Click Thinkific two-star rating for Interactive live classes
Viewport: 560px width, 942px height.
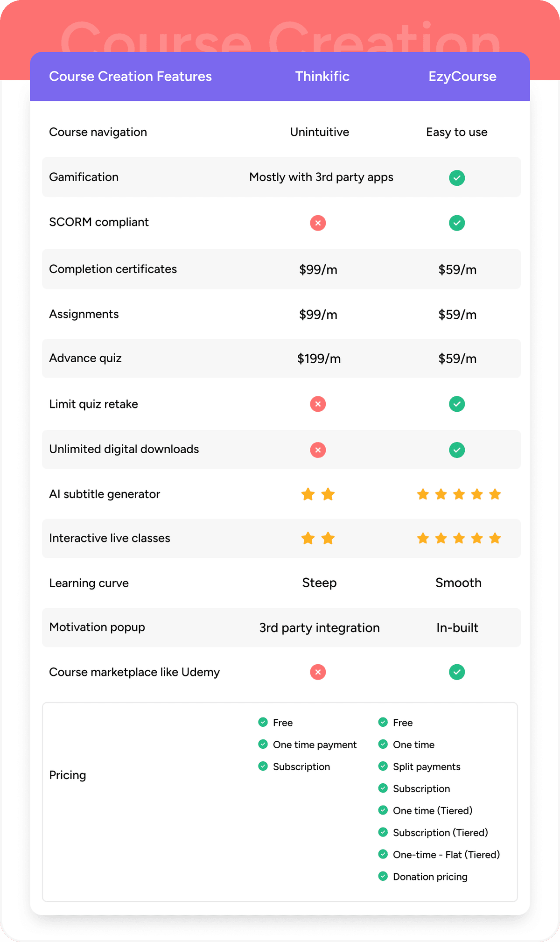click(x=318, y=539)
